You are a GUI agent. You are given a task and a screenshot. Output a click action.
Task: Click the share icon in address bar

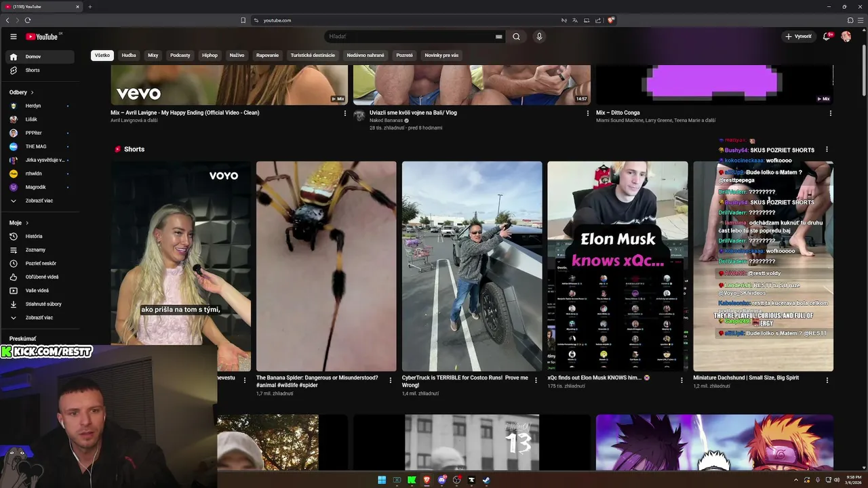[598, 20]
